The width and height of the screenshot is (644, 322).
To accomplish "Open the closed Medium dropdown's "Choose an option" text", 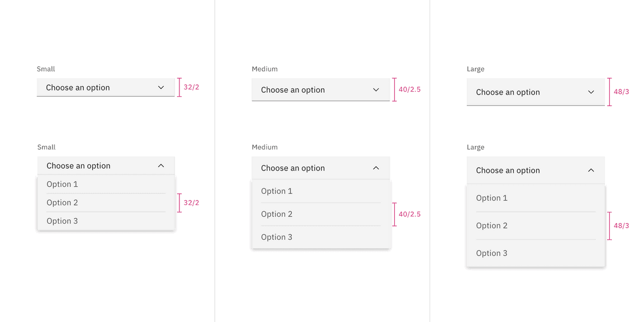I will 293,90.
